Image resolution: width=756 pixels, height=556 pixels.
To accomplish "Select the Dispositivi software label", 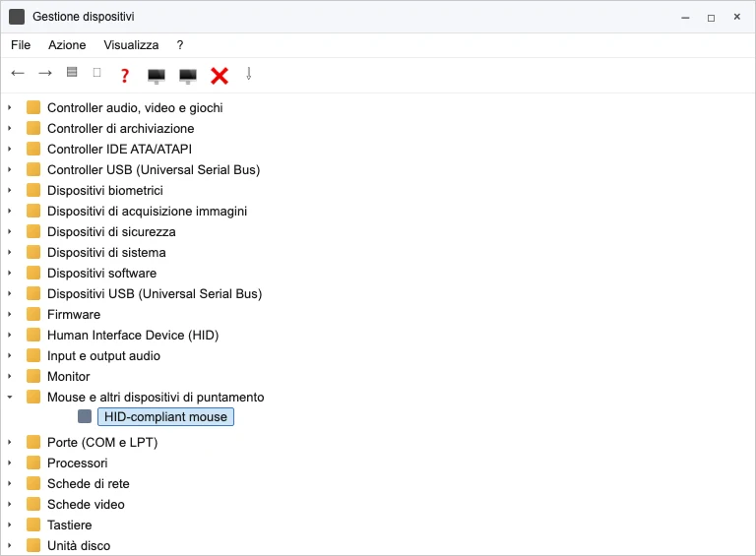I will (x=101, y=273).
